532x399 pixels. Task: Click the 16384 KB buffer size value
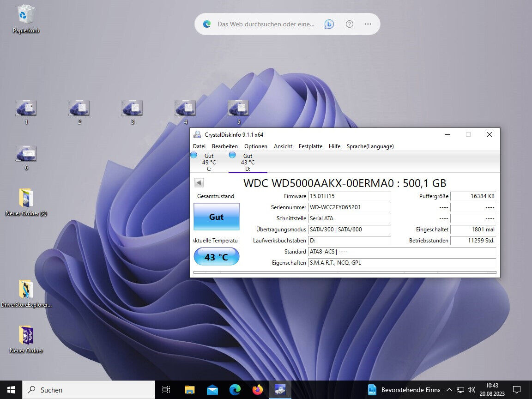[473, 196]
